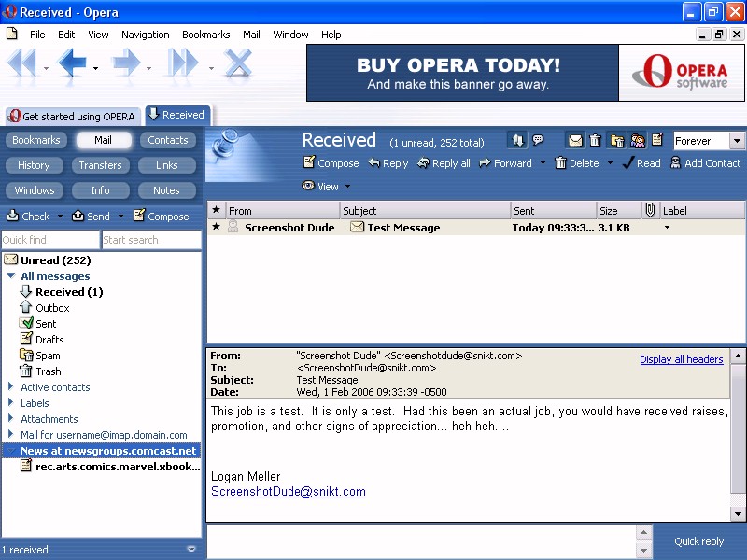This screenshot has height=560, width=747.
Task: Click Add Contact in mail toolbar
Action: 706,162
